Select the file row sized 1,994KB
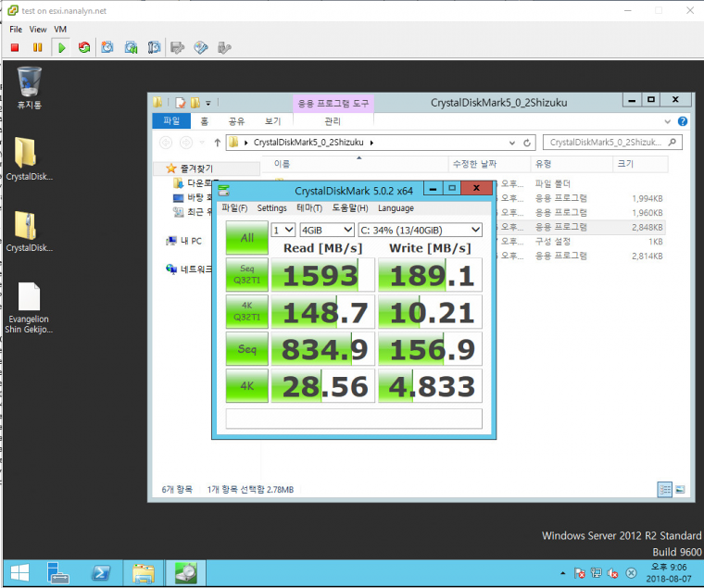 pos(581,198)
